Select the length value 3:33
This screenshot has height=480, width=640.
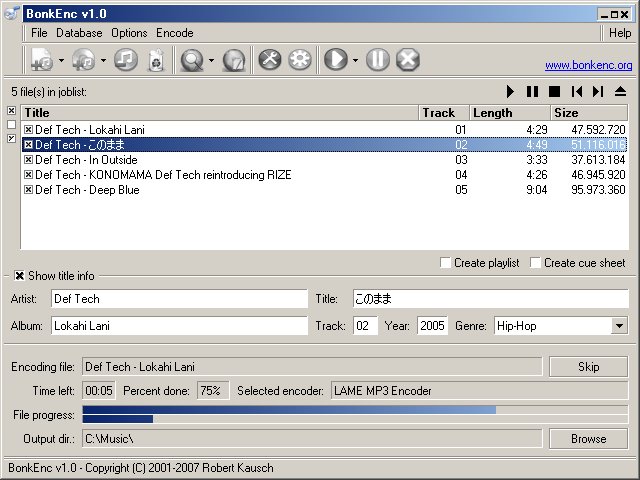pos(536,160)
